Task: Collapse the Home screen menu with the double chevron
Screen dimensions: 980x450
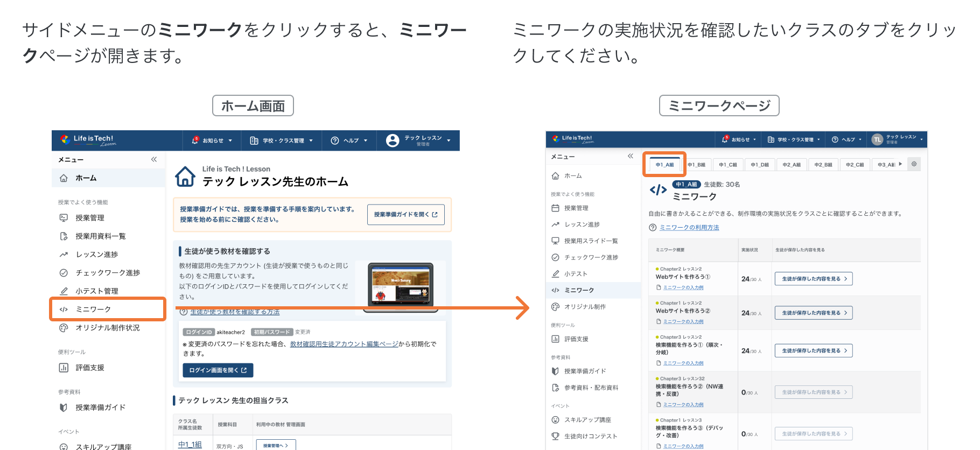Action: (154, 159)
